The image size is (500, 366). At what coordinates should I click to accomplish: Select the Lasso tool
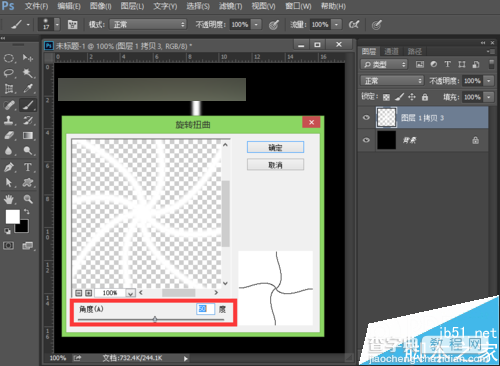[x=9, y=73]
